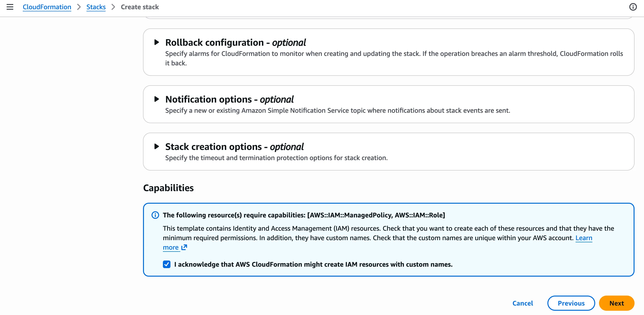
Task: Click the 'The following resource(s) require capabilities' line
Action: [x=304, y=215]
